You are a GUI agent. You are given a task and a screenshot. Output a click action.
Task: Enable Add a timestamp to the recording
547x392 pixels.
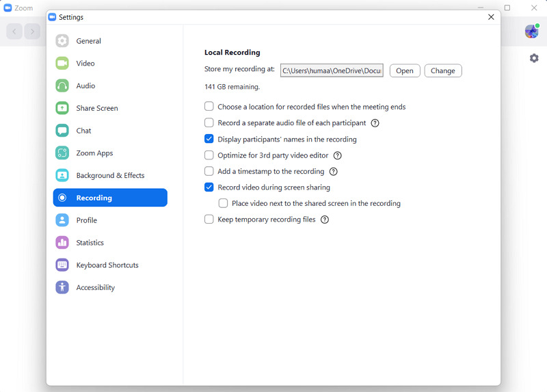point(209,171)
